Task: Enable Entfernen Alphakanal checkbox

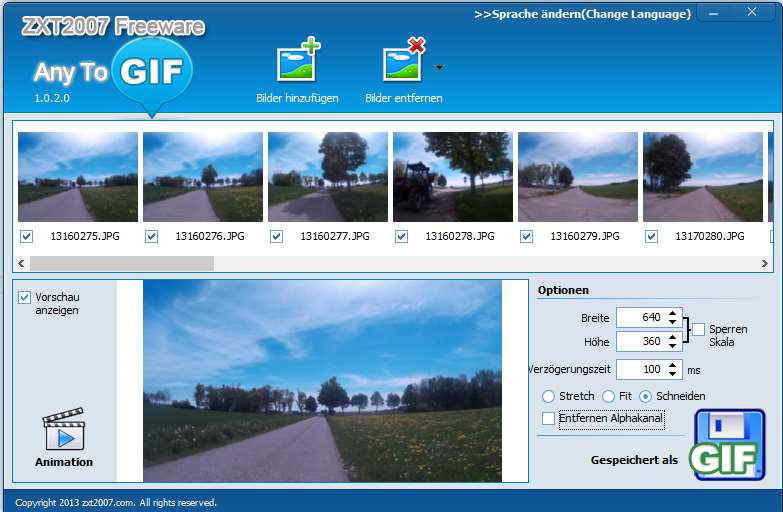Action: click(548, 418)
